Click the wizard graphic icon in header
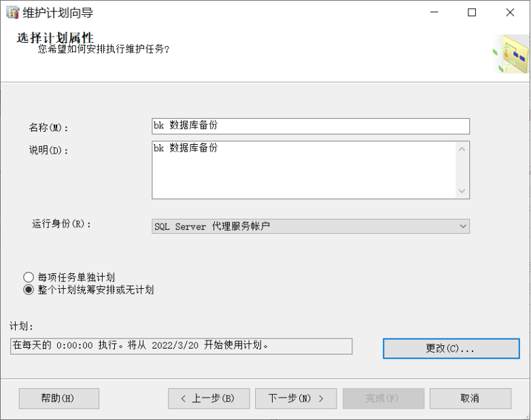 point(511,54)
